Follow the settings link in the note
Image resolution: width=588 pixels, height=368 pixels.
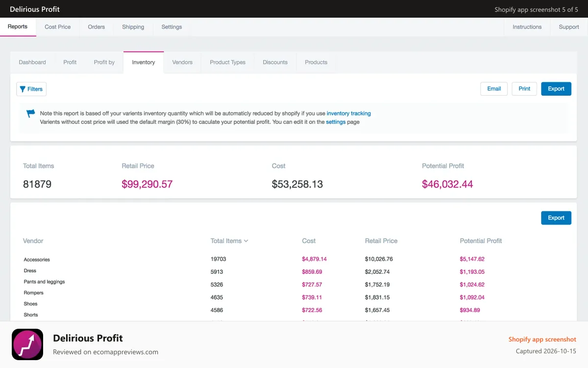[336, 122]
